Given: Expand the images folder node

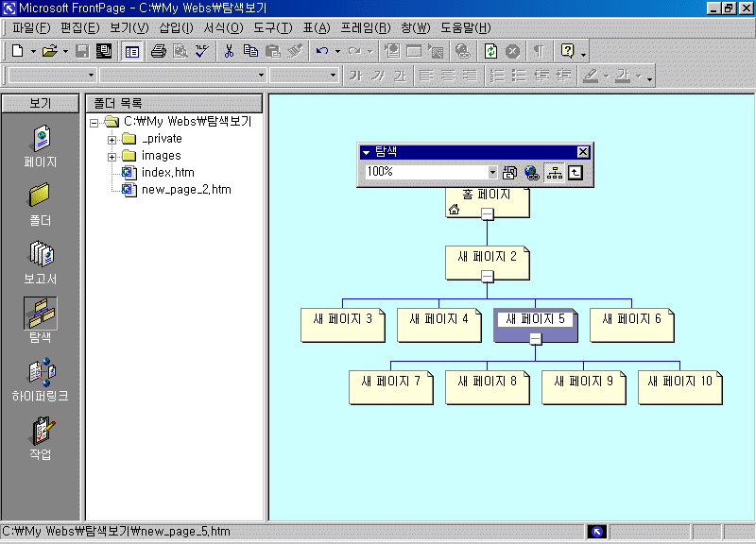Looking at the screenshot, I should coord(112,157).
